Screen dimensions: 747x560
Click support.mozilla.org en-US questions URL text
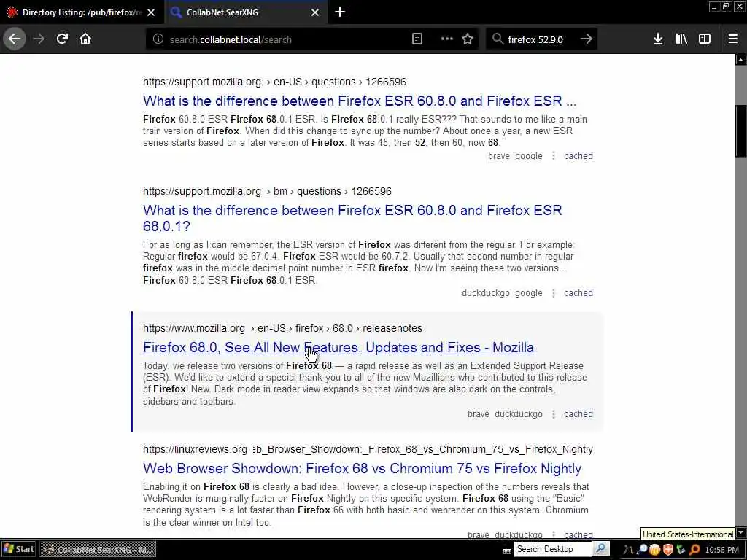[x=274, y=82]
